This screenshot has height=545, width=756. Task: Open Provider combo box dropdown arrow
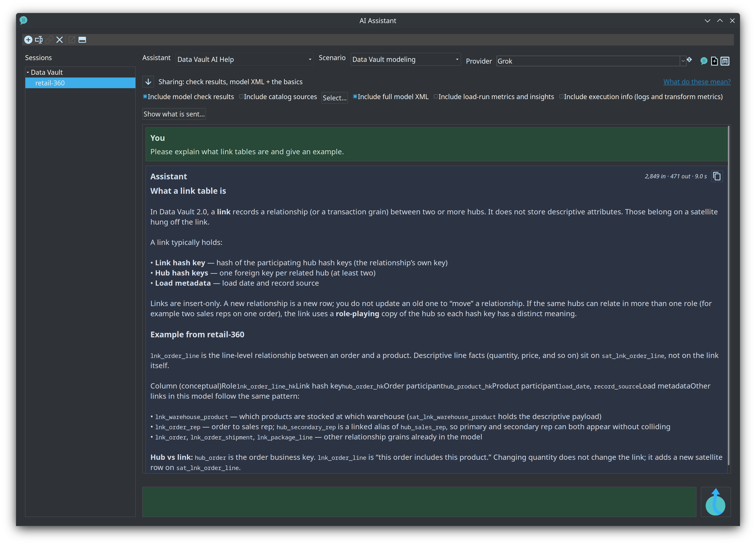[x=683, y=61]
